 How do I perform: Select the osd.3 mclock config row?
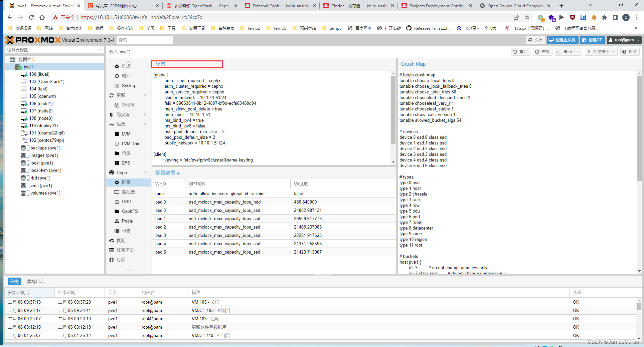[274, 236]
